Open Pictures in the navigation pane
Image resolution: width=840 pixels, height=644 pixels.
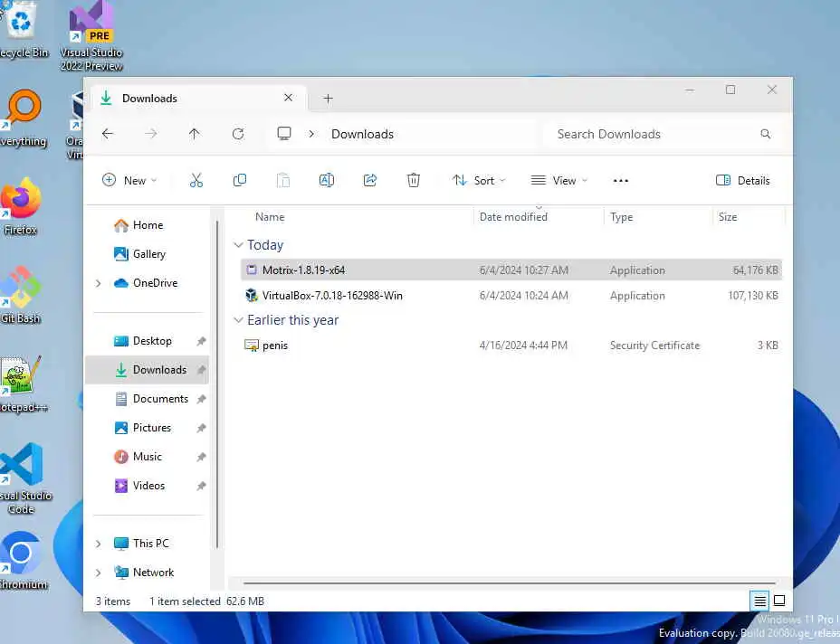click(x=148, y=428)
